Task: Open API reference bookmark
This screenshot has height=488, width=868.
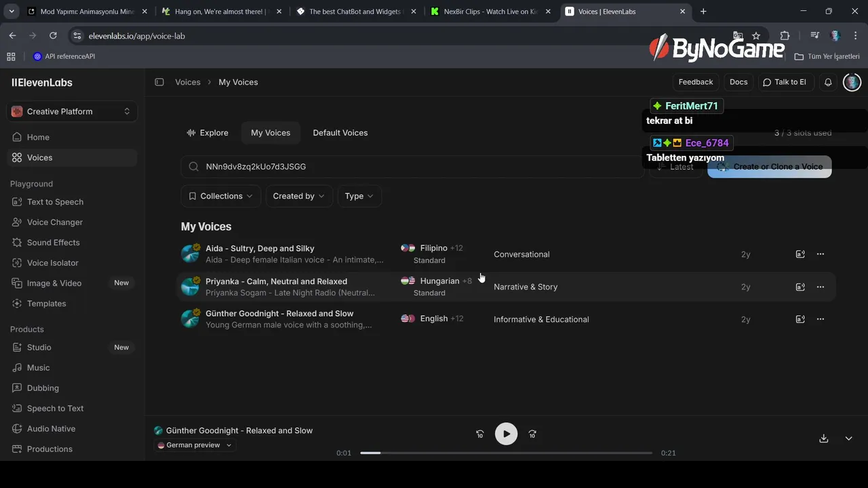Action: 64,56
